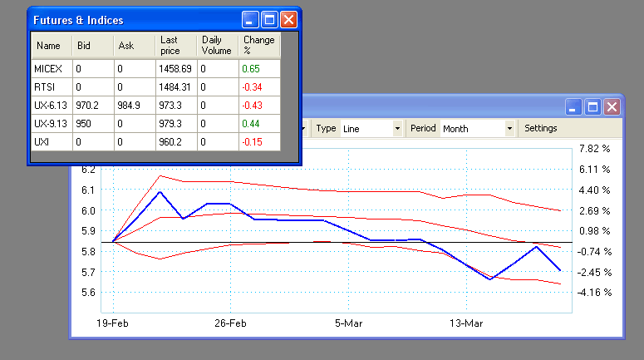Close the chart window

coord(612,107)
